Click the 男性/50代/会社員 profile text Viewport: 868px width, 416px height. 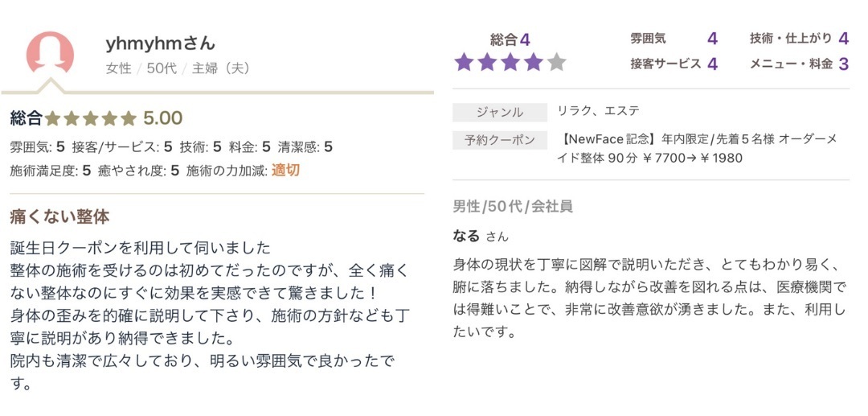[x=513, y=207]
